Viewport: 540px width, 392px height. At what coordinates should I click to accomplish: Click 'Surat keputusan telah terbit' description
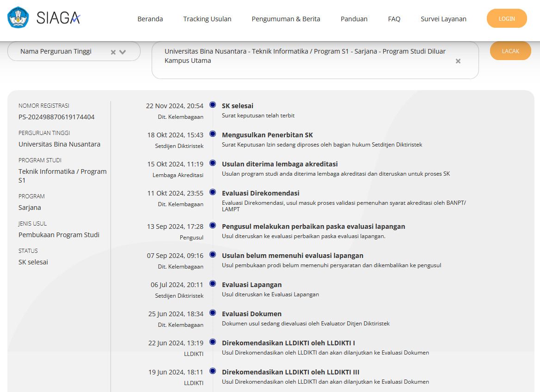[x=258, y=116]
